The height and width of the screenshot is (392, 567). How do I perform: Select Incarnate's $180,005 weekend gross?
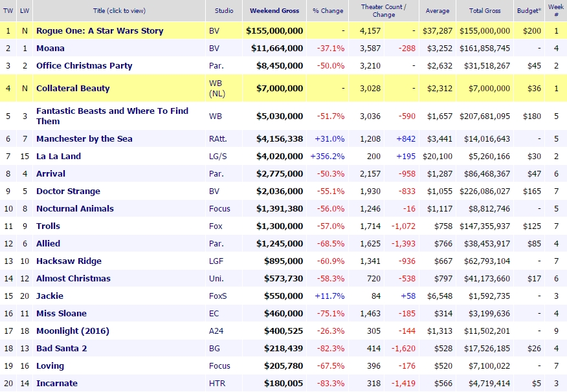283,384
